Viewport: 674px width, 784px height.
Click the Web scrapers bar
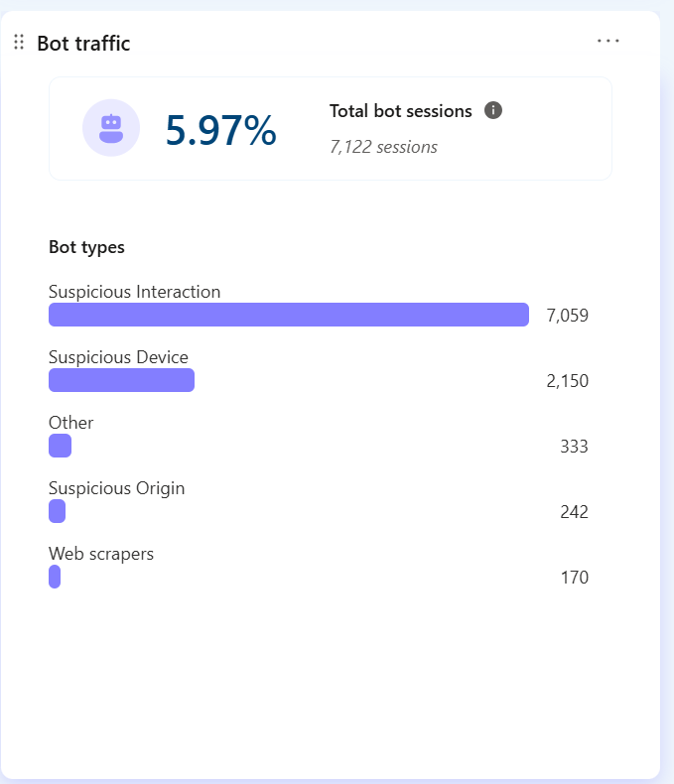(55, 577)
